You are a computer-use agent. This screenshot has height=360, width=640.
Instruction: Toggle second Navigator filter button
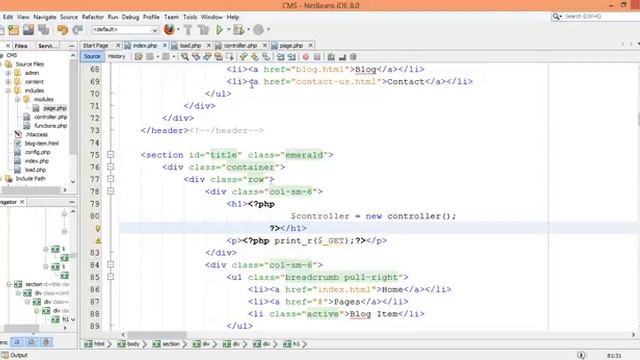pyautogui.click(x=31, y=342)
